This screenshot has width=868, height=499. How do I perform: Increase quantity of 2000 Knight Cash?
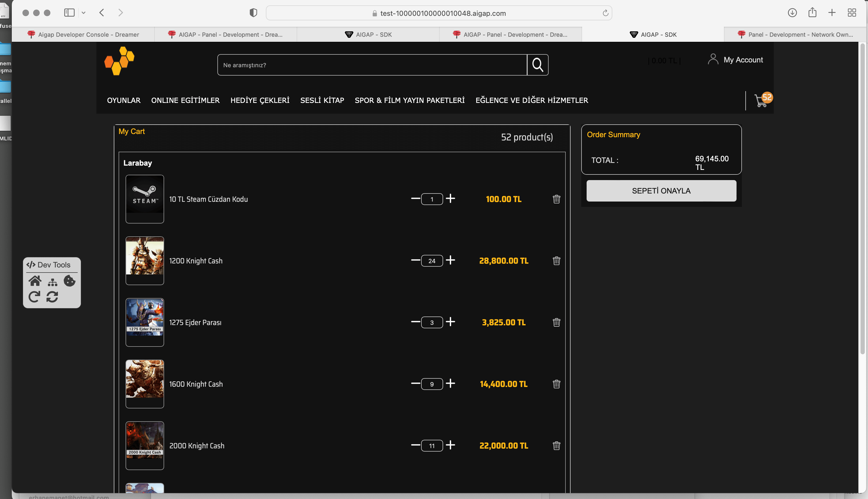point(450,445)
